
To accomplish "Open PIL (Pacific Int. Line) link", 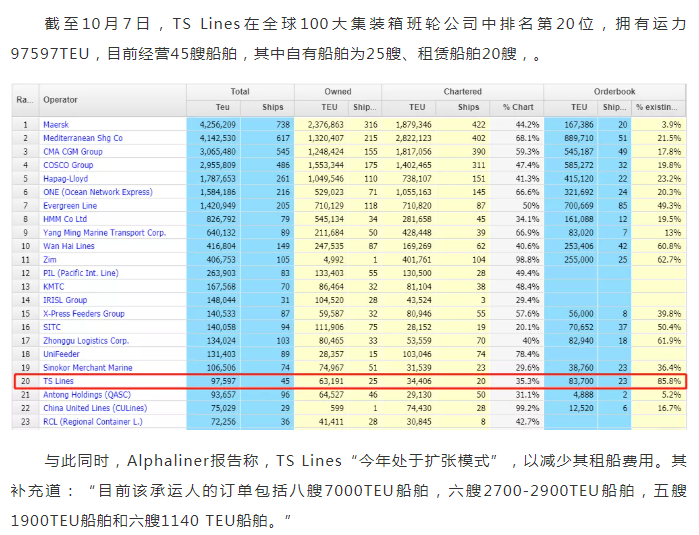I will 81,273.
